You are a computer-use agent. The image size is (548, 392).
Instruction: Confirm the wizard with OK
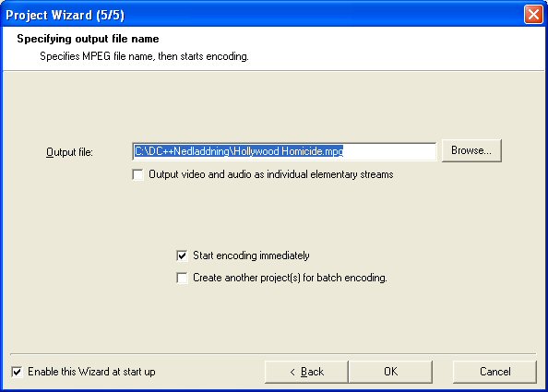[390, 372]
